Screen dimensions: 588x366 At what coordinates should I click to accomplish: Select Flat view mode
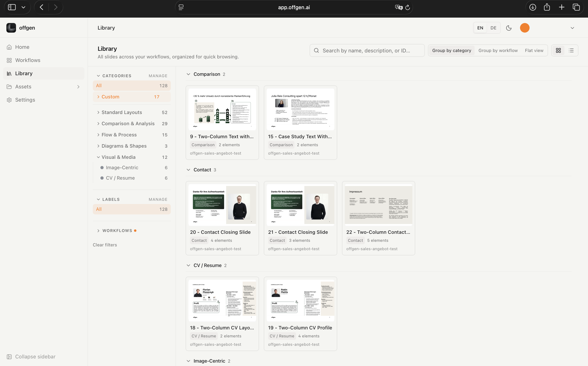534,50
